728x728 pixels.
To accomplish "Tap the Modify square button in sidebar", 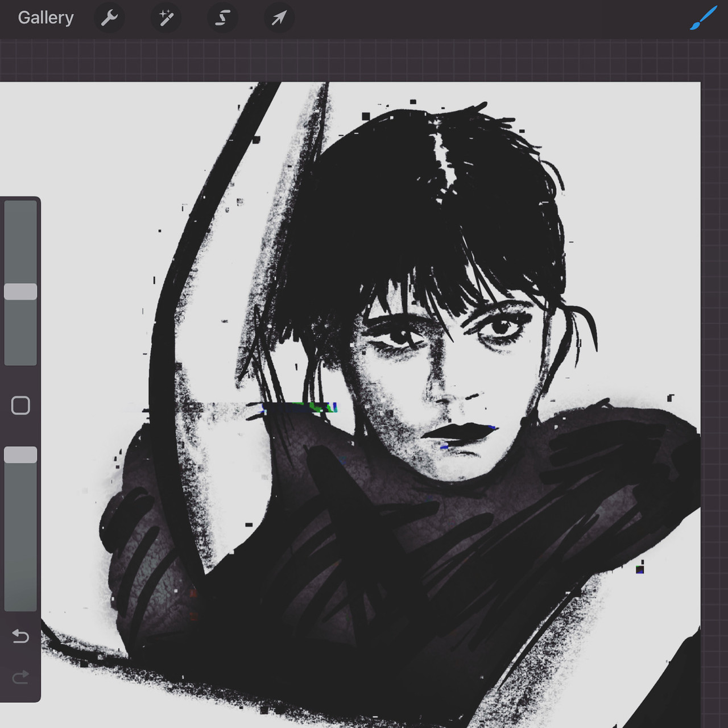I will (20, 406).
